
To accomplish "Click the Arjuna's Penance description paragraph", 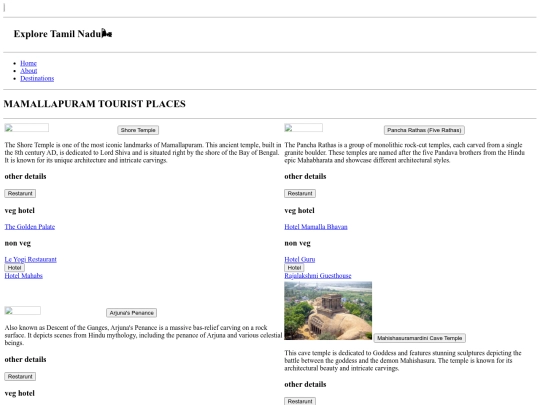I will tap(143, 335).
